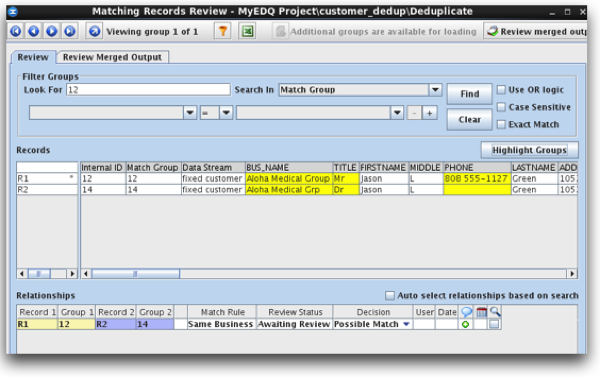Viewport: 600px width, 377px height.
Task: Click the TITLE column header
Action: point(346,168)
